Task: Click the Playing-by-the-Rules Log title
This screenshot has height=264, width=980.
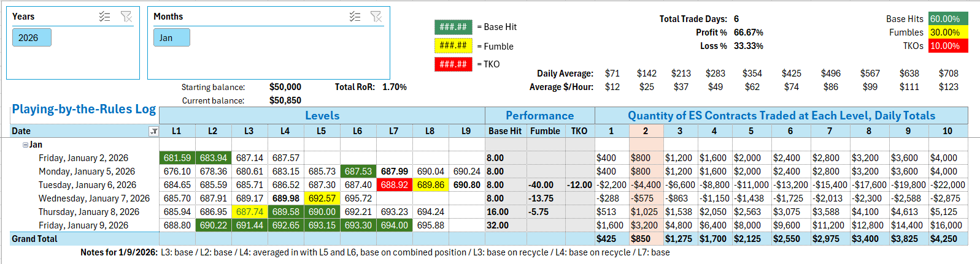Action: click(84, 109)
